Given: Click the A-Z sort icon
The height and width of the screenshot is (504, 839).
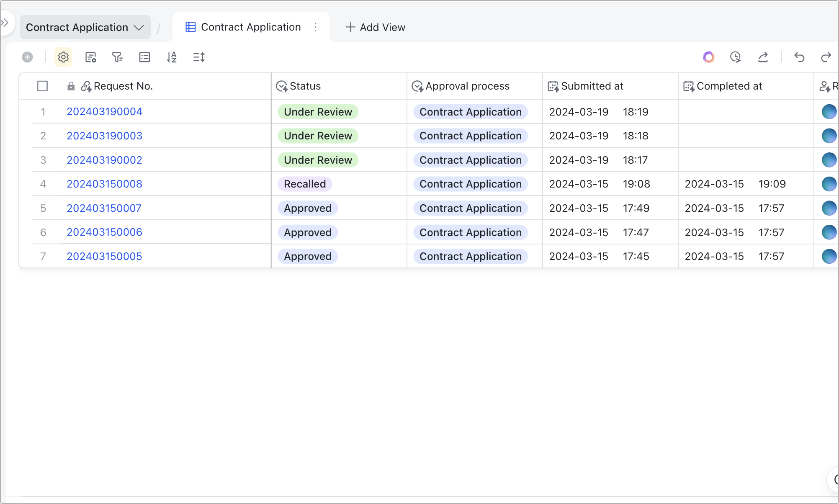Looking at the screenshot, I should coord(172,57).
